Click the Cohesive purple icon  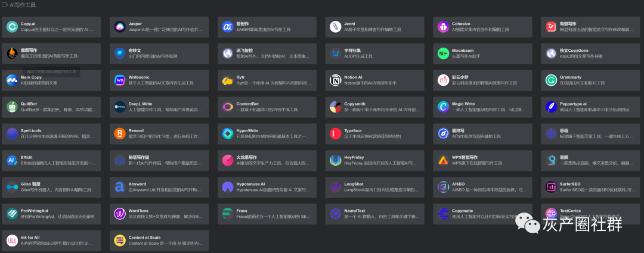click(x=444, y=27)
